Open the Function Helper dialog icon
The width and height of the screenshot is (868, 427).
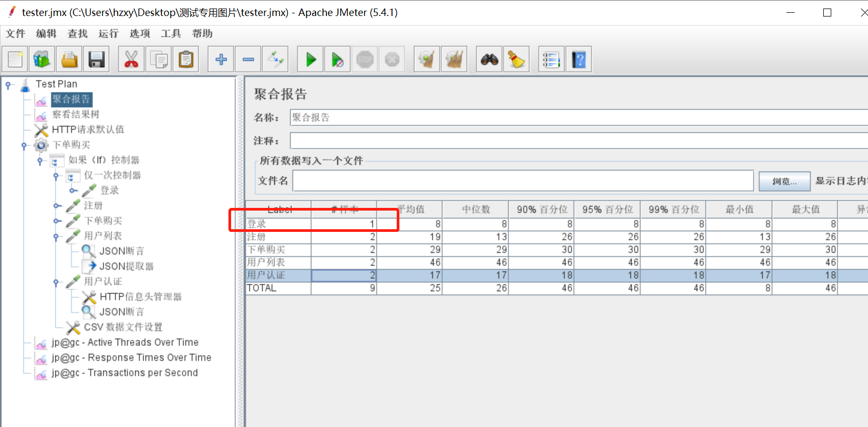[x=552, y=59]
